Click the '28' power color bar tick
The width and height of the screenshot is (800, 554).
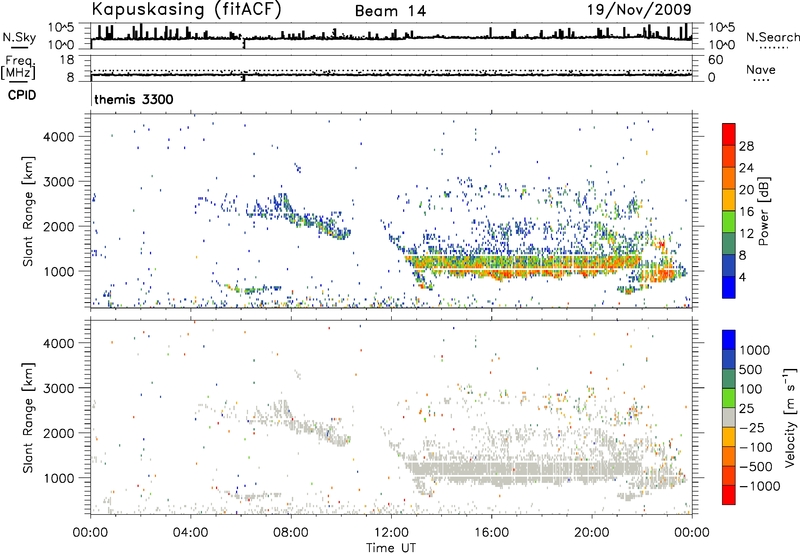[746, 146]
